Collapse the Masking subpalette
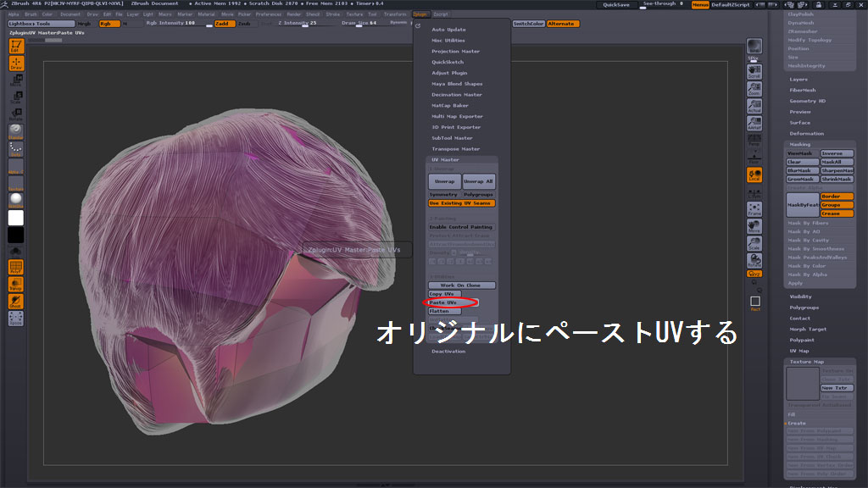 click(800, 144)
